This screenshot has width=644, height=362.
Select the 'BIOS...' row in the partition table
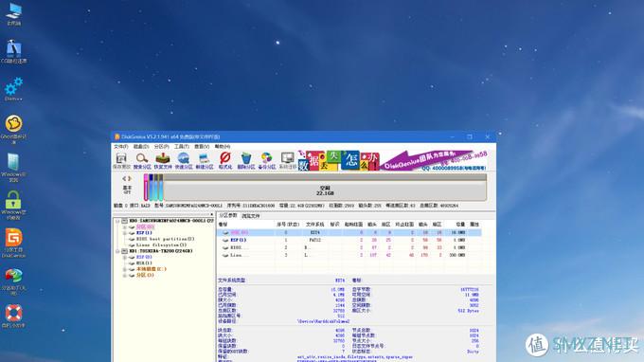point(349,247)
